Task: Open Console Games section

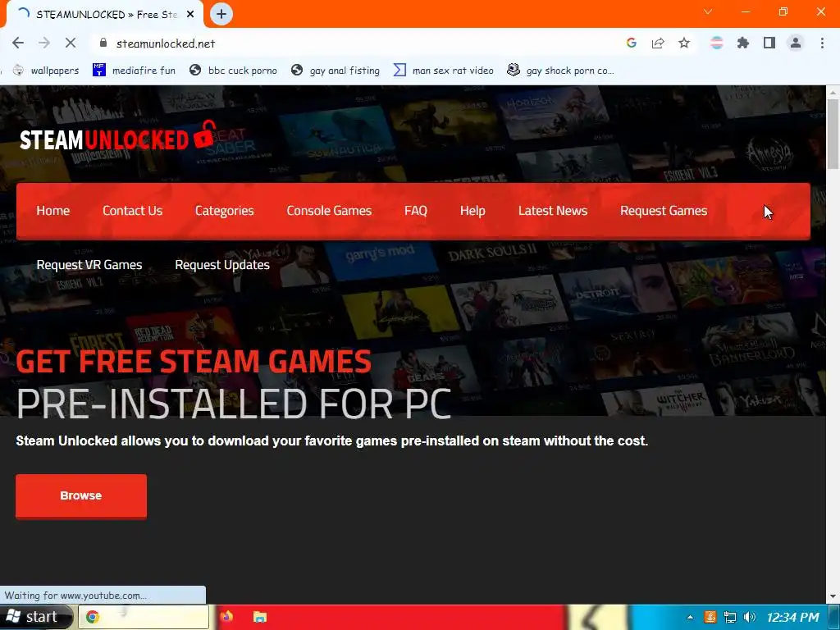Action: [329, 211]
